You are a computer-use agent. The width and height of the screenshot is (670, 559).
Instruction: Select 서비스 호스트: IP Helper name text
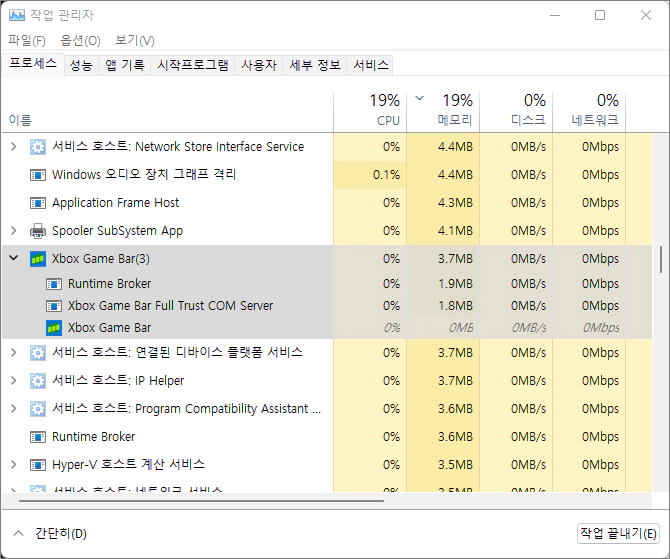(x=118, y=381)
